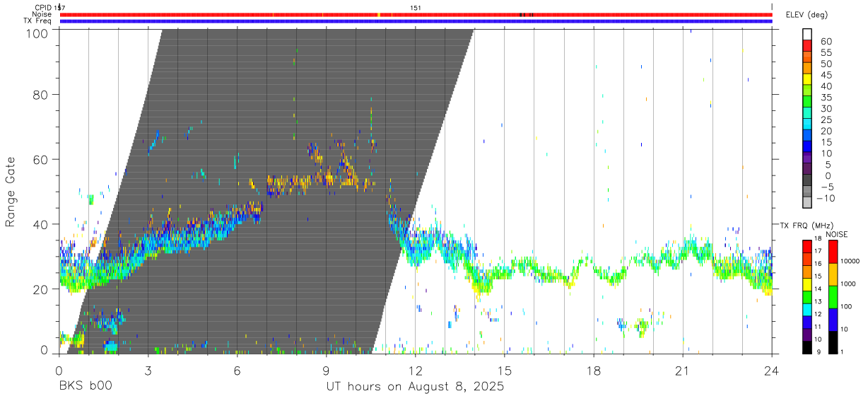The width and height of the screenshot is (868, 401).
Task: Click the 12 tick on the UT hours axis
Action: (x=416, y=371)
